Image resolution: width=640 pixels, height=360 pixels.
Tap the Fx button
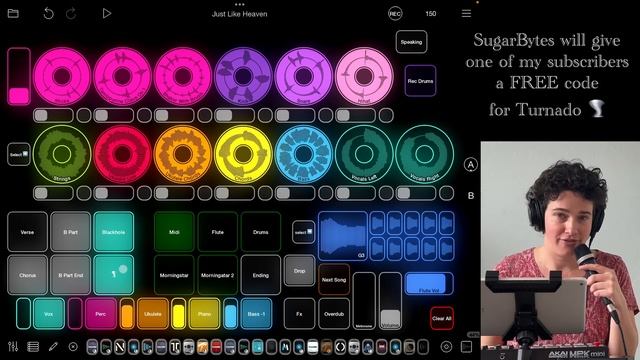299,314
